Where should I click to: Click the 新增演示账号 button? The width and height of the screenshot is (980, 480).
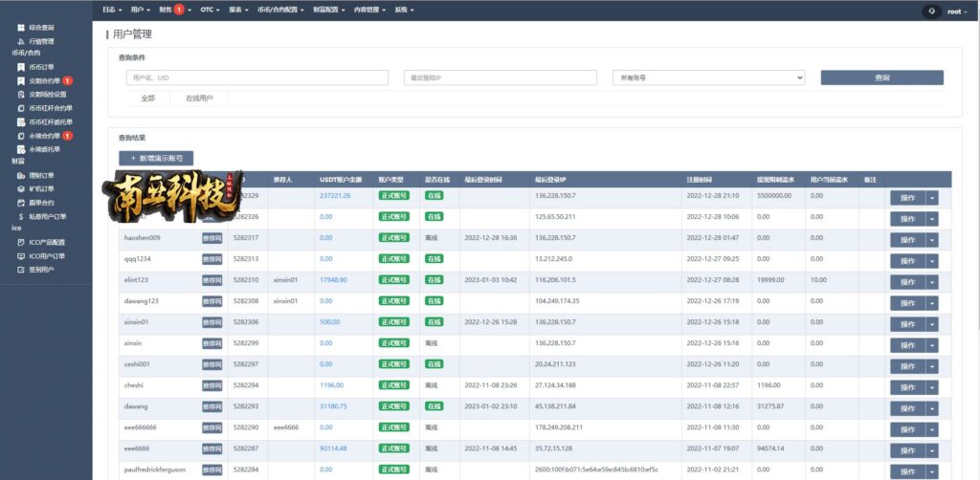(x=156, y=159)
